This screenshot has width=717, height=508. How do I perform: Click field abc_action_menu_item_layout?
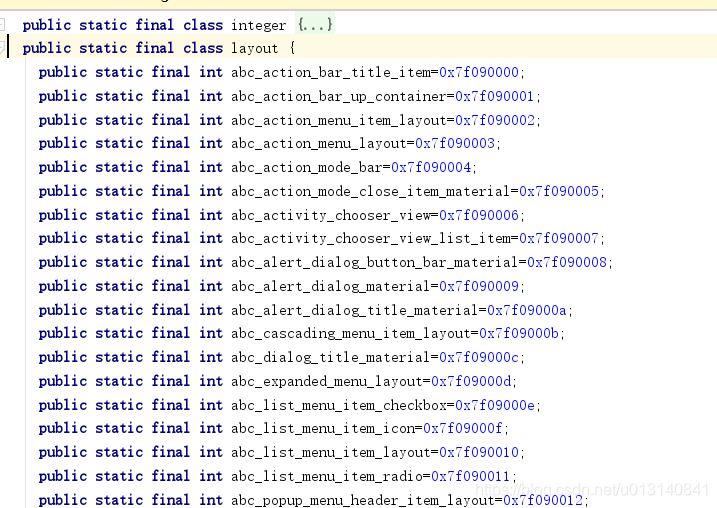pyautogui.click(x=339, y=120)
